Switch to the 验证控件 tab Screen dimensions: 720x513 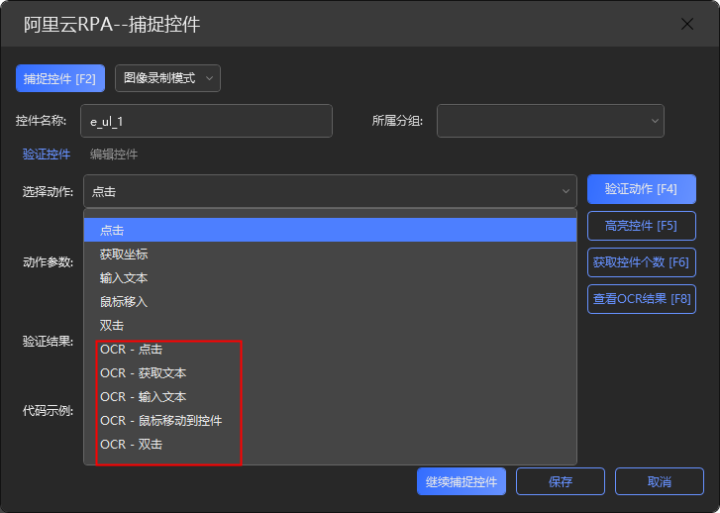click(x=46, y=154)
